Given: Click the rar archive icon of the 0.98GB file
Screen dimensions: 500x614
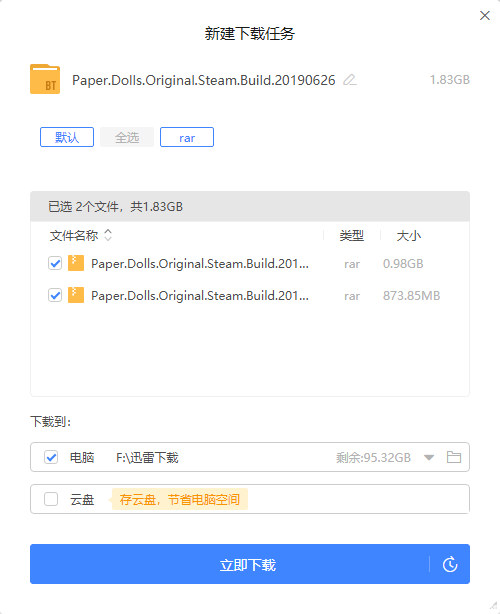Looking at the screenshot, I should (76, 263).
